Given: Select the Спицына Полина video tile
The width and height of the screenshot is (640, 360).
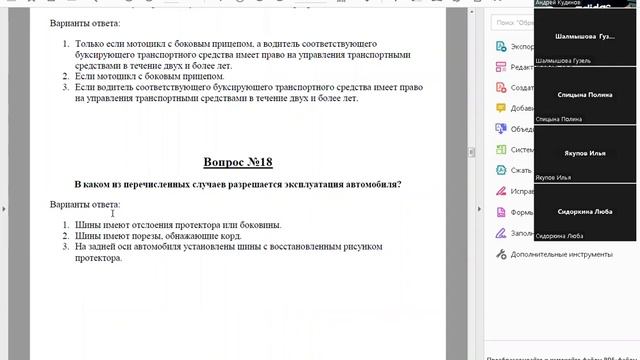Looking at the screenshot, I should coord(584,96).
